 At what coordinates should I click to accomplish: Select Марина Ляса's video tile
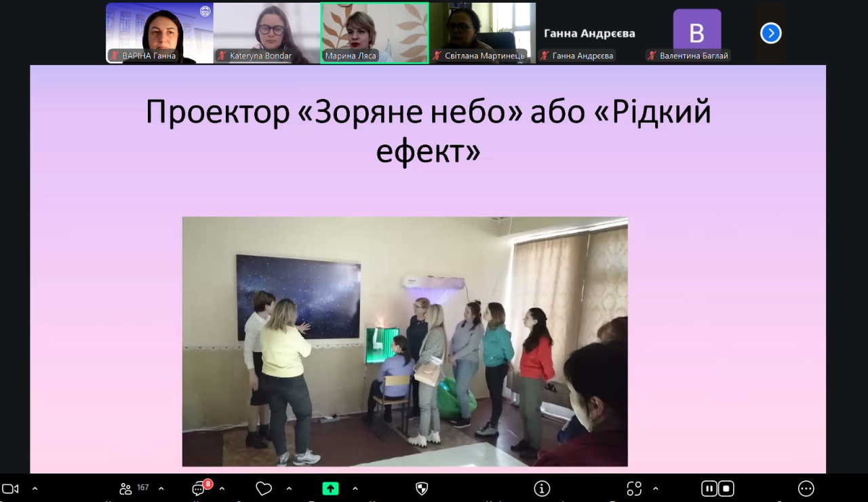374,33
